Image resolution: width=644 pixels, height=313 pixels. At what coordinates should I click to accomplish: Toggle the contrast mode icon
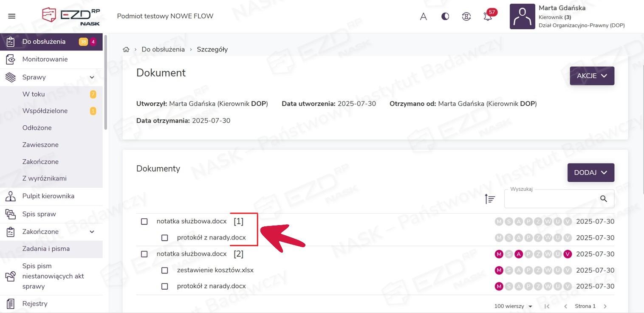[445, 17]
